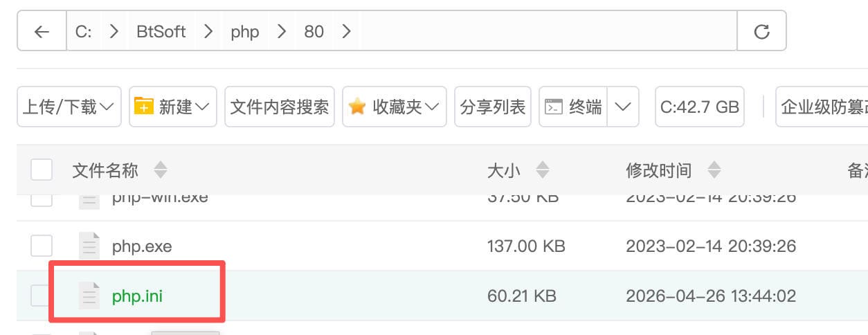Open the 文件内容搜索 button
The height and width of the screenshot is (335, 868).
tap(280, 107)
